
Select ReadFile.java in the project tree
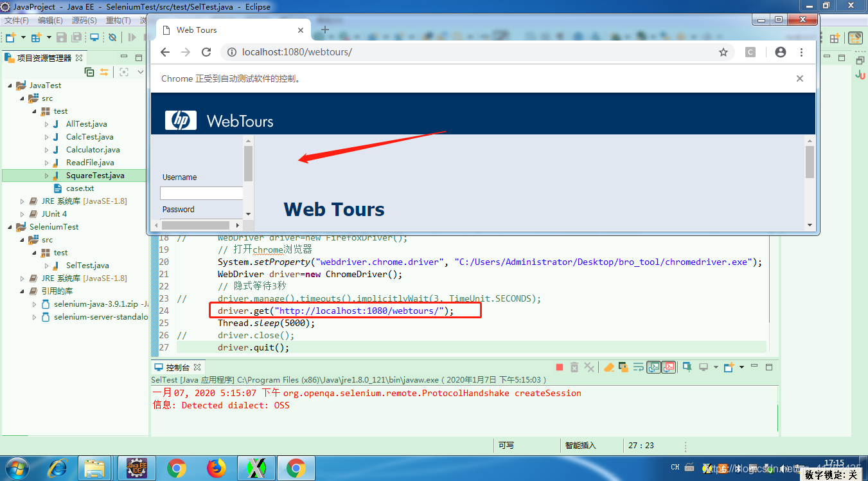(90, 163)
